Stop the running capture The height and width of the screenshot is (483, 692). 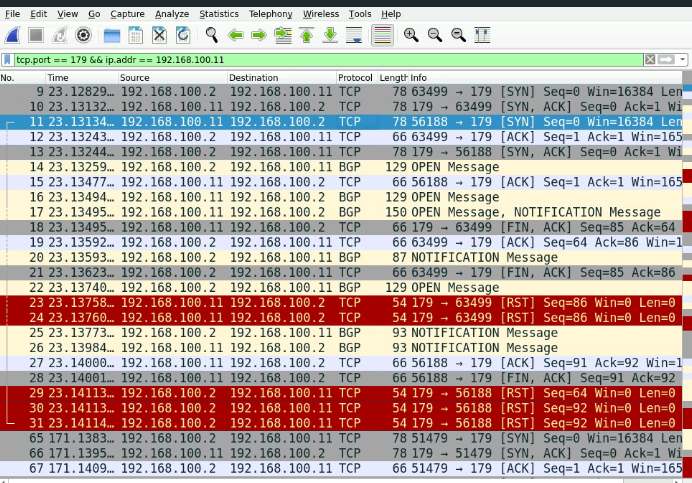36,35
